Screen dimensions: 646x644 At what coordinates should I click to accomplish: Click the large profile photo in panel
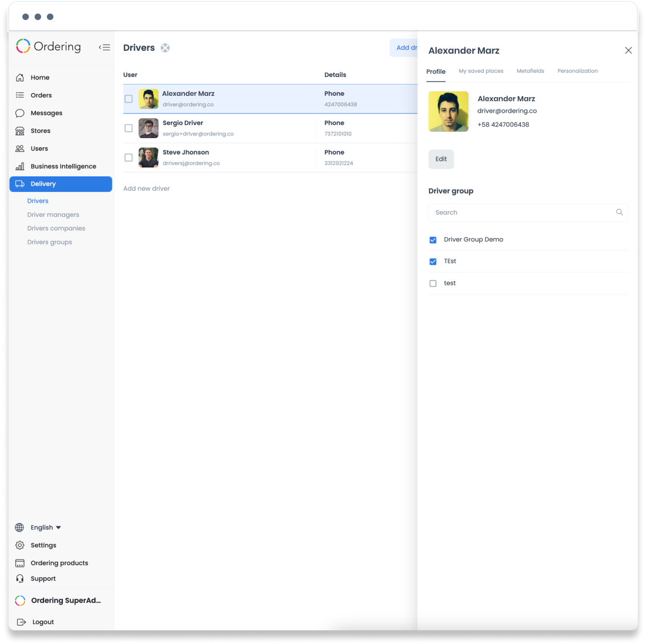coord(448,111)
